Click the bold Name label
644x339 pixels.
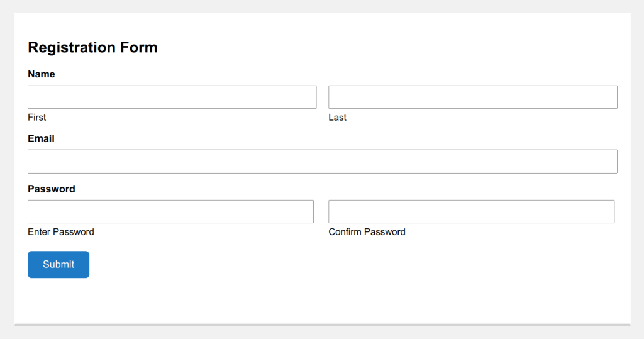tap(42, 74)
